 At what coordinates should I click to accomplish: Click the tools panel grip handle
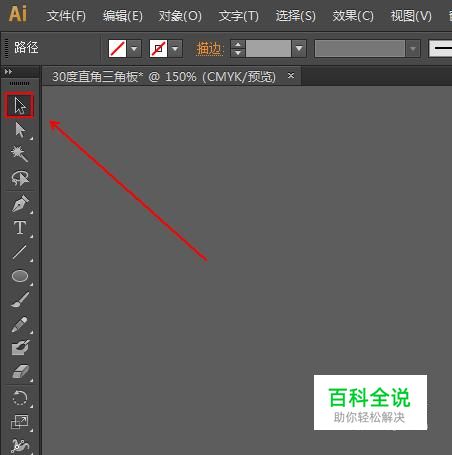click(x=20, y=83)
